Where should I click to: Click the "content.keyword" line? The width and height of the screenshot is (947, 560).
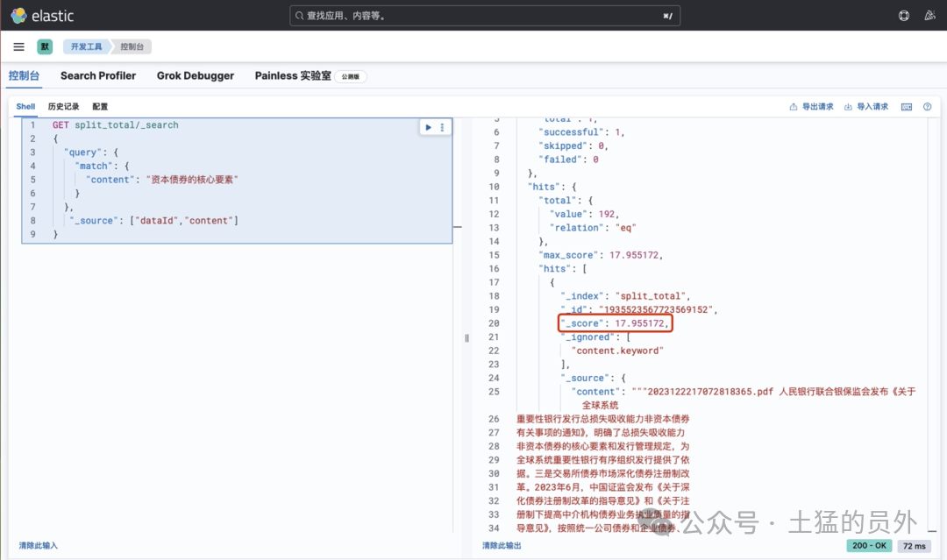tap(617, 351)
